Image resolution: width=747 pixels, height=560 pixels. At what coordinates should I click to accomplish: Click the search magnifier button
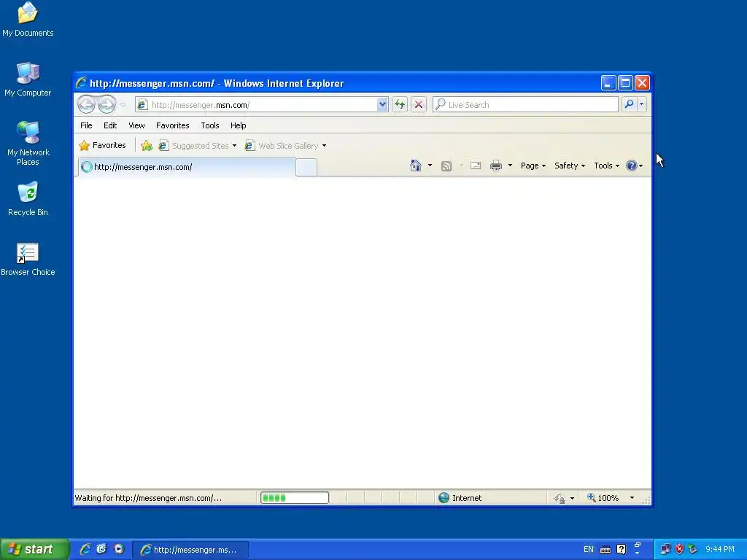(629, 104)
